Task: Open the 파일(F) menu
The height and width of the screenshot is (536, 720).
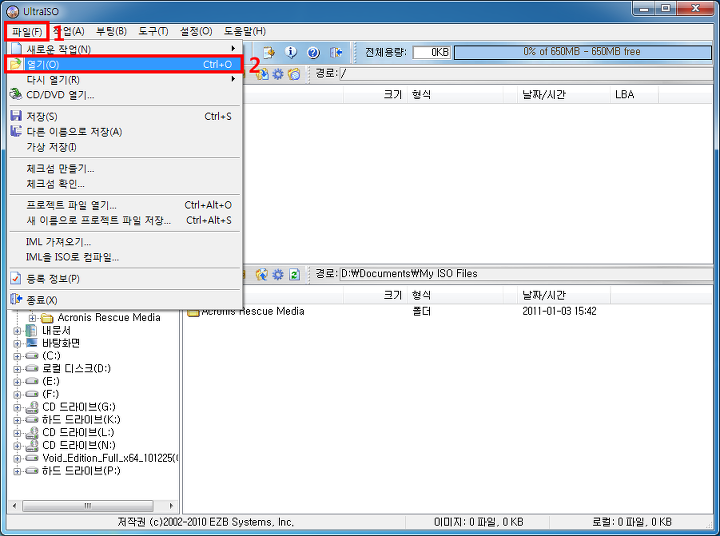Action: coord(27,31)
